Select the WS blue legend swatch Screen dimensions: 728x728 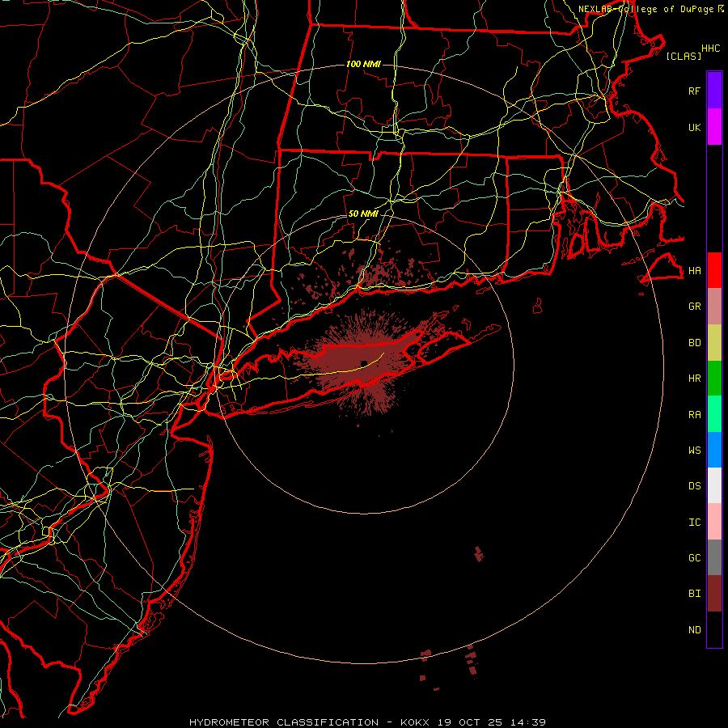pyautogui.click(x=714, y=450)
